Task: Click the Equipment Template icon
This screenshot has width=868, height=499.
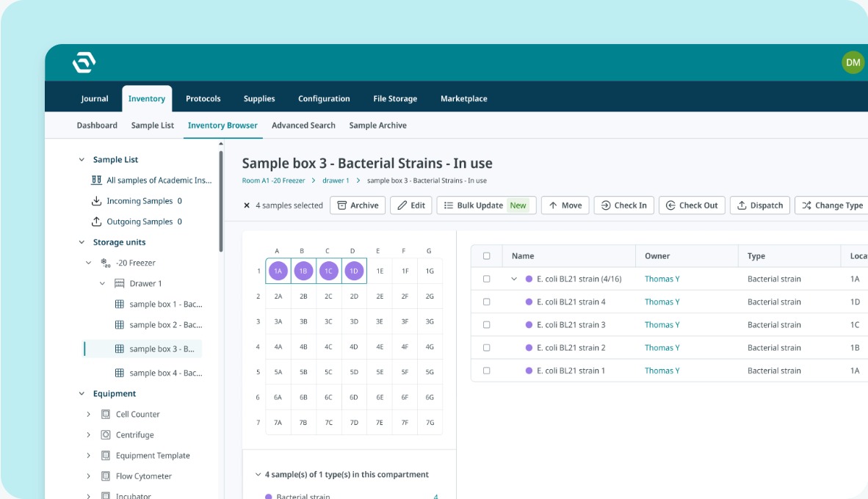Action: point(106,455)
